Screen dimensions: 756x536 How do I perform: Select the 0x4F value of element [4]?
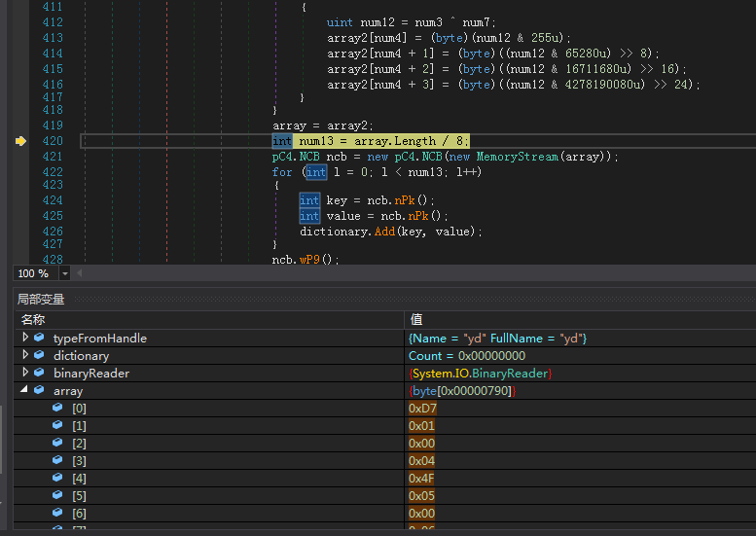[x=422, y=478]
